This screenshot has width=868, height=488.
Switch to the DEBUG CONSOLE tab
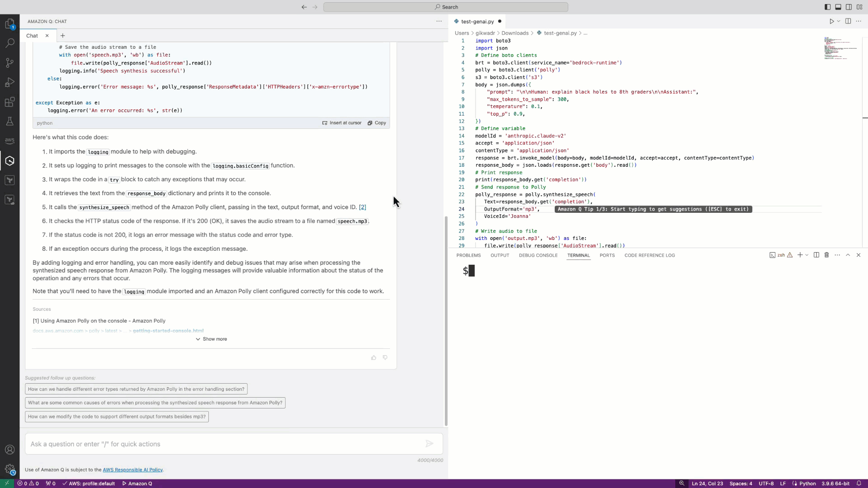[x=538, y=255]
